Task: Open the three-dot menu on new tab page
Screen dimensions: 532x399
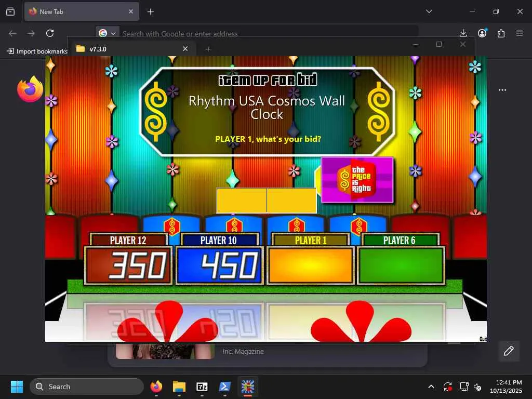Action: [502, 90]
